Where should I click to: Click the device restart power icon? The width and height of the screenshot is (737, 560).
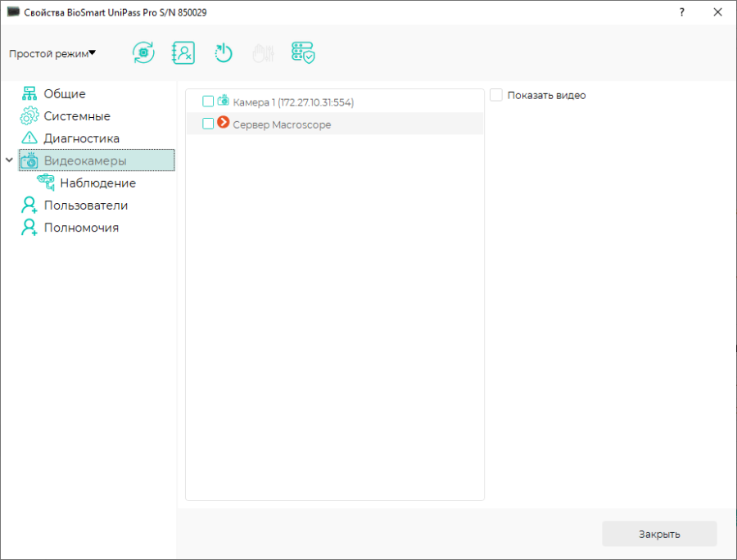pyautogui.click(x=224, y=52)
